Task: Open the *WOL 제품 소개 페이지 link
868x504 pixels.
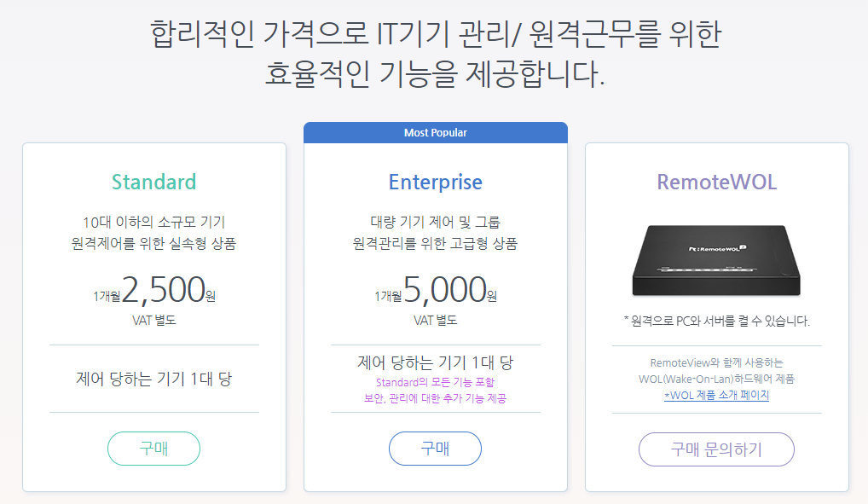Action: click(716, 396)
